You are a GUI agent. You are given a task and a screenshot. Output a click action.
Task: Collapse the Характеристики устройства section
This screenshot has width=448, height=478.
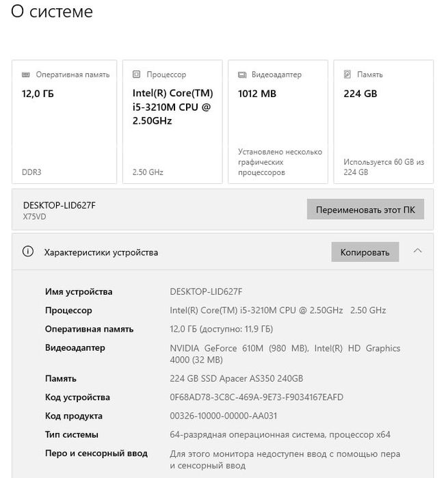tap(418, 251)
